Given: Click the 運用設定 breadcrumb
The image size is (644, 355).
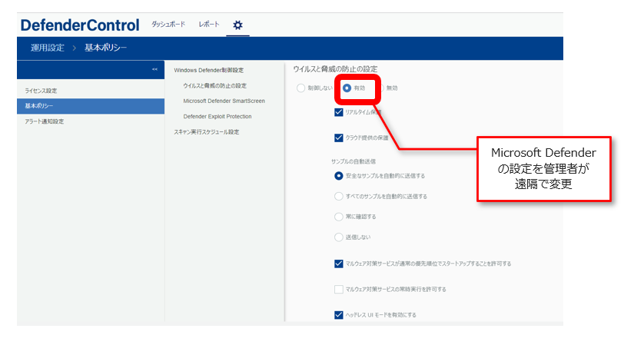Looking at the screenshot, I should (x=47, y=48).
